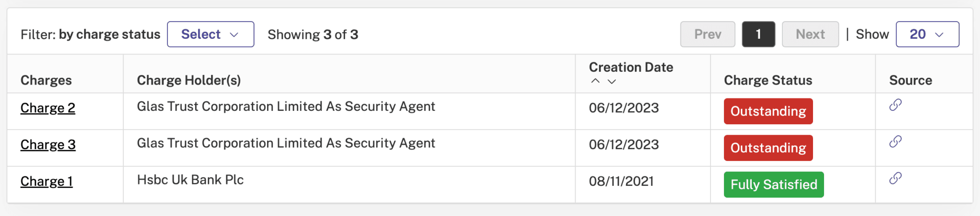The height and width of the screenshot is (216, 980).
Task: Open the Charge 2 link
Action: click(48, 108)
